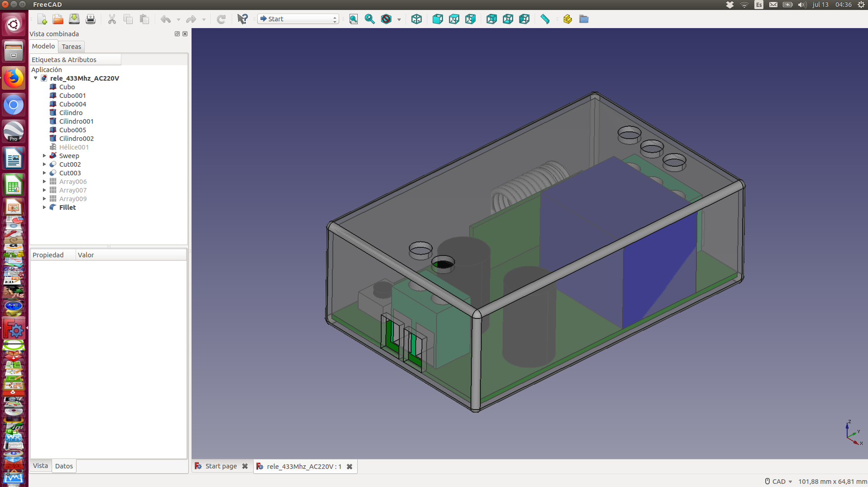Launch Firefox from the Ubuntu dock

(x=14, y=78)
